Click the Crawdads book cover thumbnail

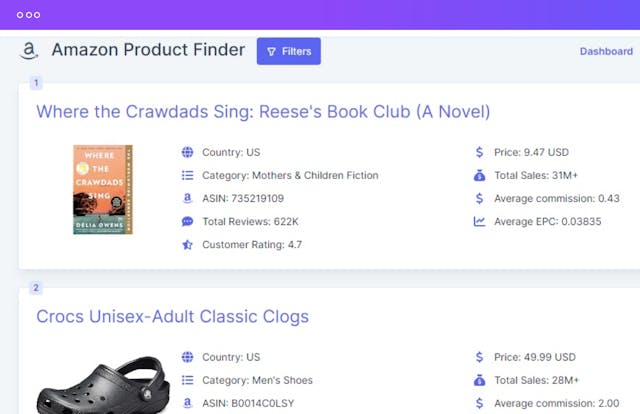103,190
